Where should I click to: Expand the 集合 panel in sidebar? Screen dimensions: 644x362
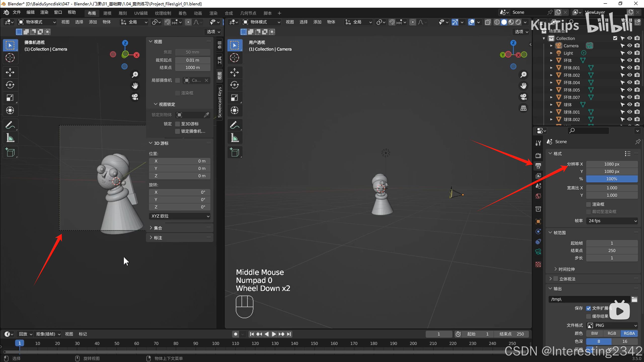coord(158,228)
